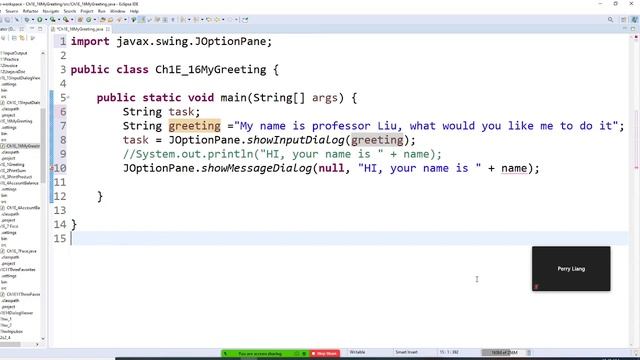Select the 1Greeting project in tree
640x360 pixels.
click(13, 164)
